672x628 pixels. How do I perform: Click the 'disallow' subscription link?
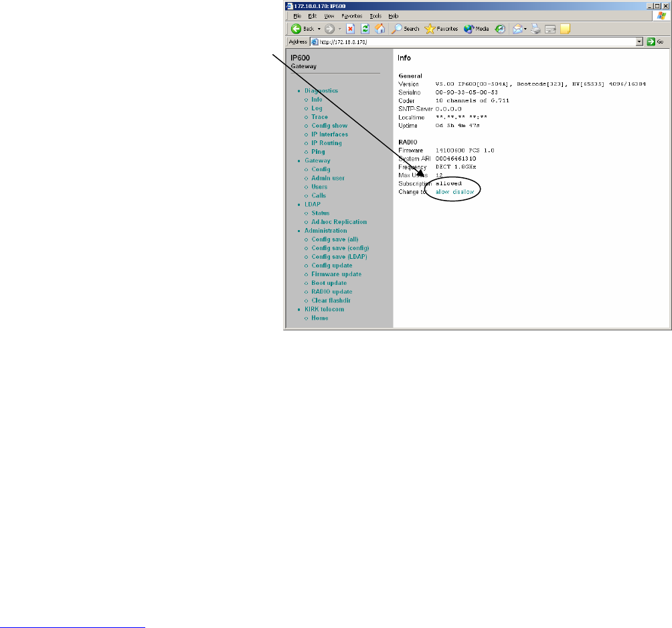[463, 192]
